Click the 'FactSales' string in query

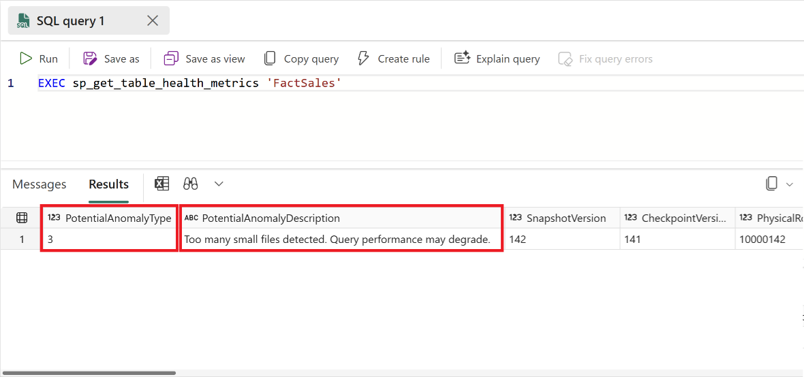[304, 83]
